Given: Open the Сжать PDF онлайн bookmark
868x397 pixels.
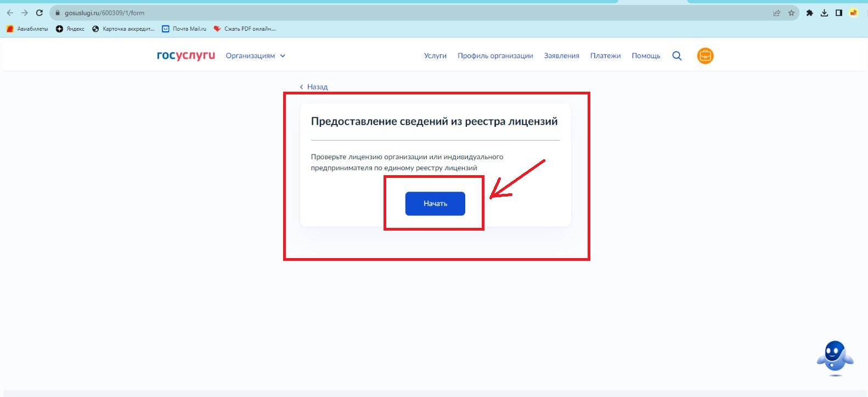Looking at the screenshot, I should (x=245, y=29).
